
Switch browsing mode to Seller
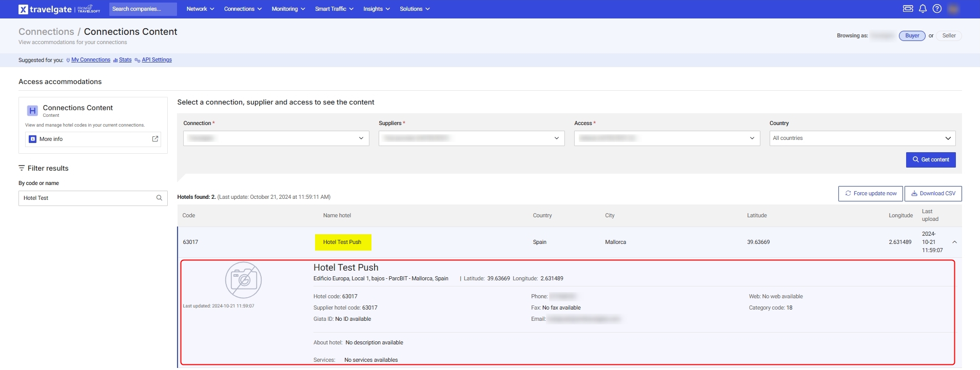click(x=949, y=36)
